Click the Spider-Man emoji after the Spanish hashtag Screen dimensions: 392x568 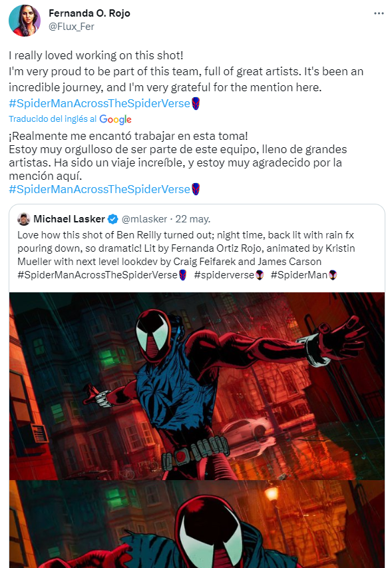[x=196, y=189]
